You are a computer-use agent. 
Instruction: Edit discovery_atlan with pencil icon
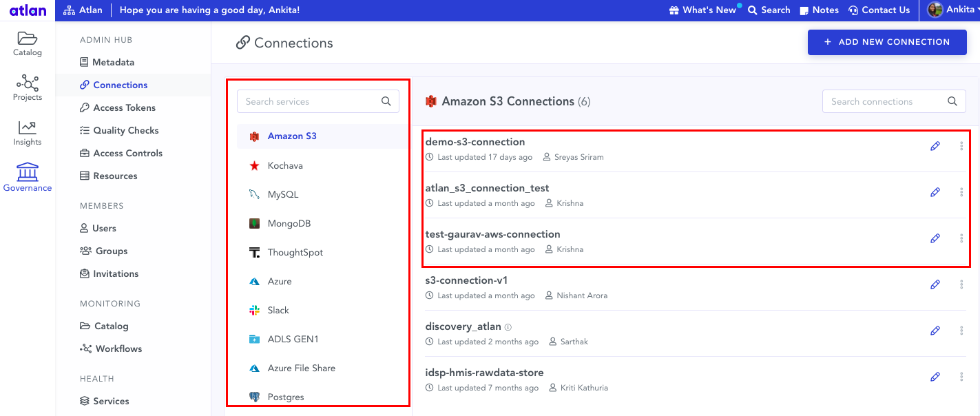pos(935,331)
